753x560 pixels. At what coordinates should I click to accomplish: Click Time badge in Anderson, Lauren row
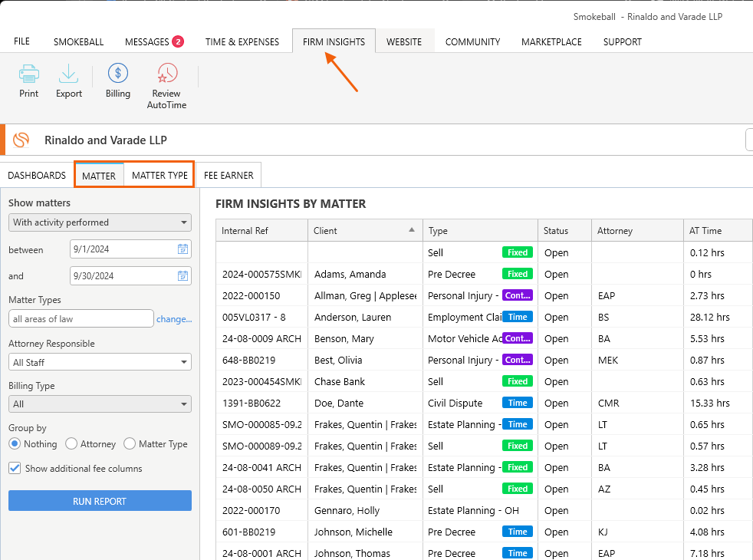(517, 317)
